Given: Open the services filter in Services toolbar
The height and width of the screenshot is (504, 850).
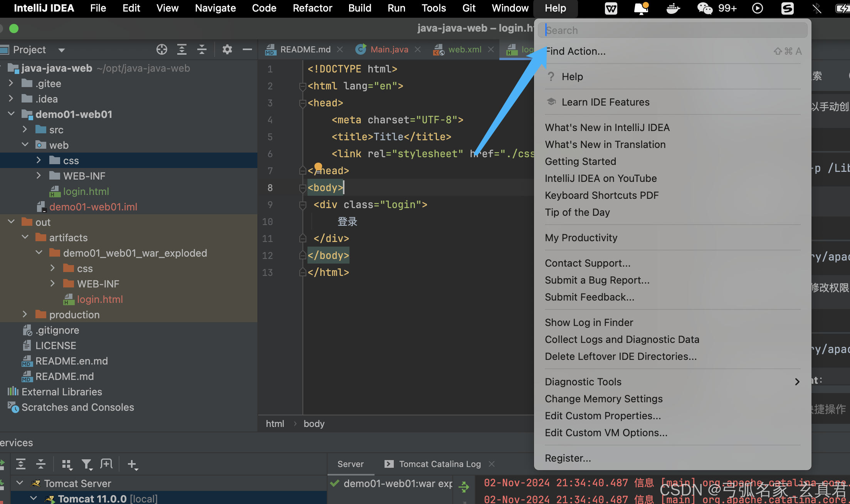Looking at the screenshot, I should tap(87, 464).
